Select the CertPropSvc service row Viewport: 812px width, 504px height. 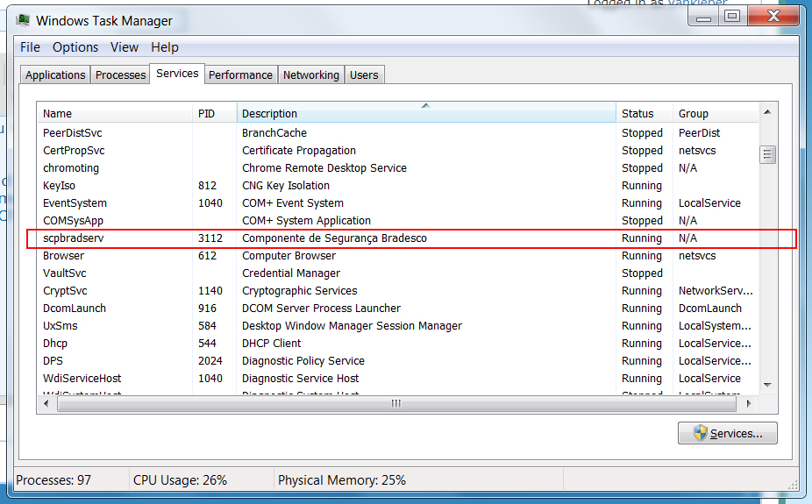point(397,151)
